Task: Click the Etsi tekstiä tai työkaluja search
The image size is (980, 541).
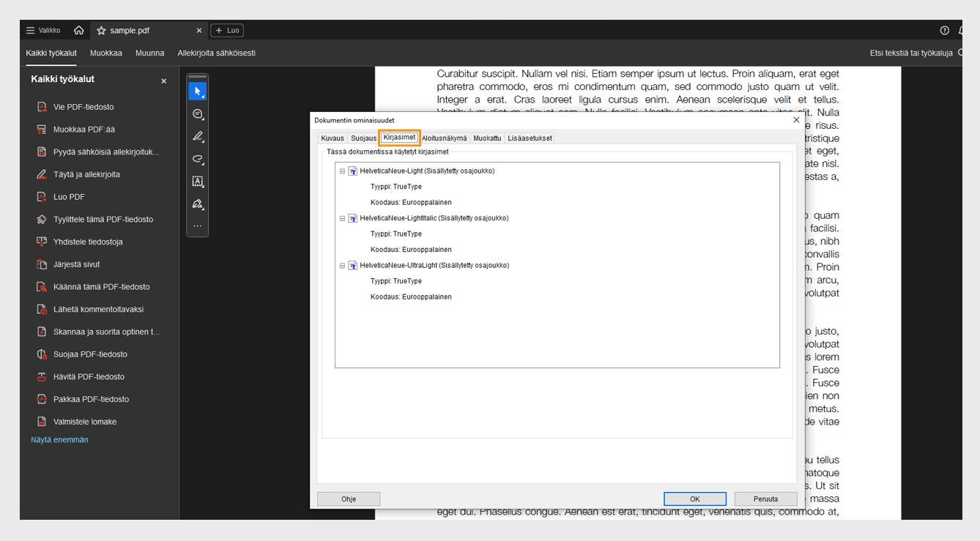Action: pyautogui.click(x=916, y=53)
